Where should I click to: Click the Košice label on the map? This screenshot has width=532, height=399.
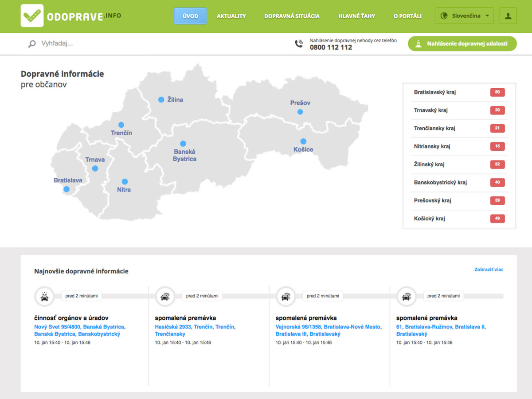pos(303,149)
